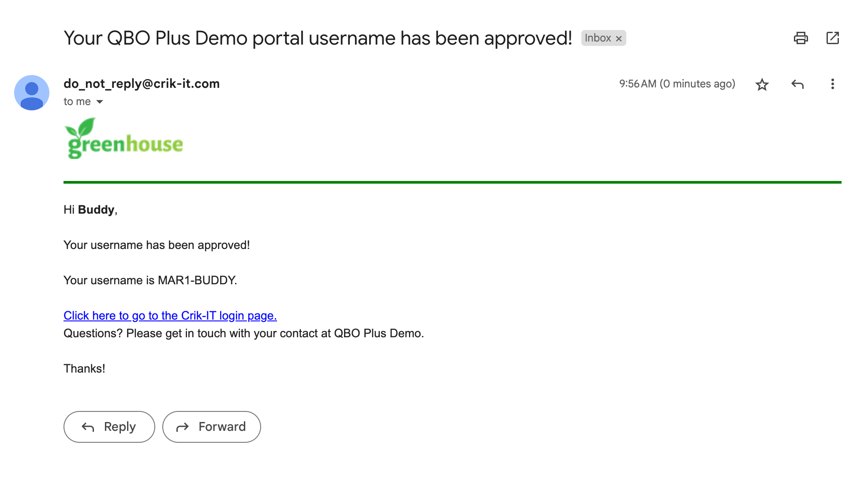
Task: Click the Inbox label tag
Action: (x=598, y=38)
